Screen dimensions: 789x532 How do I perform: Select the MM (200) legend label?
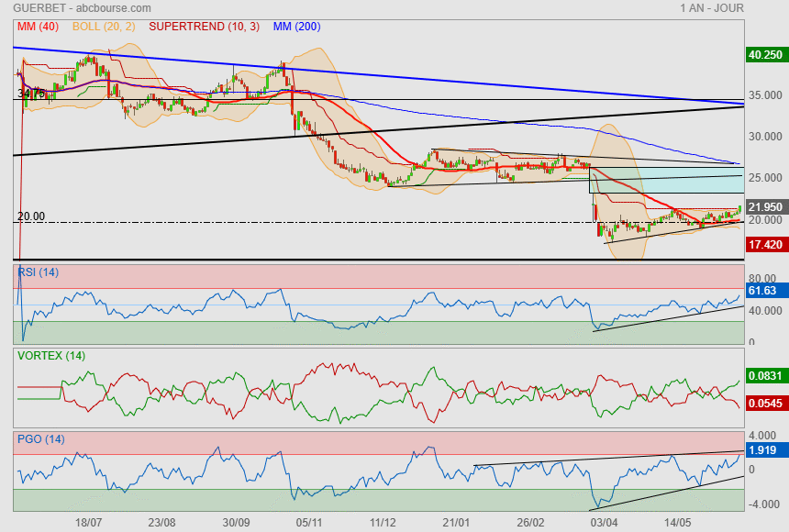tap(296, 27)
